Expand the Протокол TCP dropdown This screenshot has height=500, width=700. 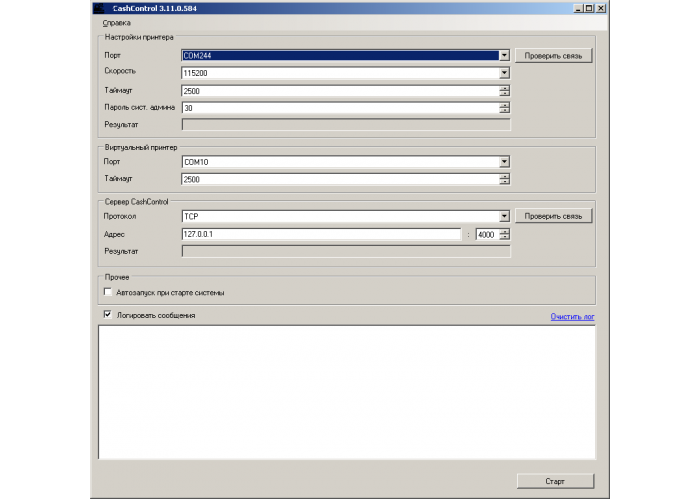(x=504, y=217)
